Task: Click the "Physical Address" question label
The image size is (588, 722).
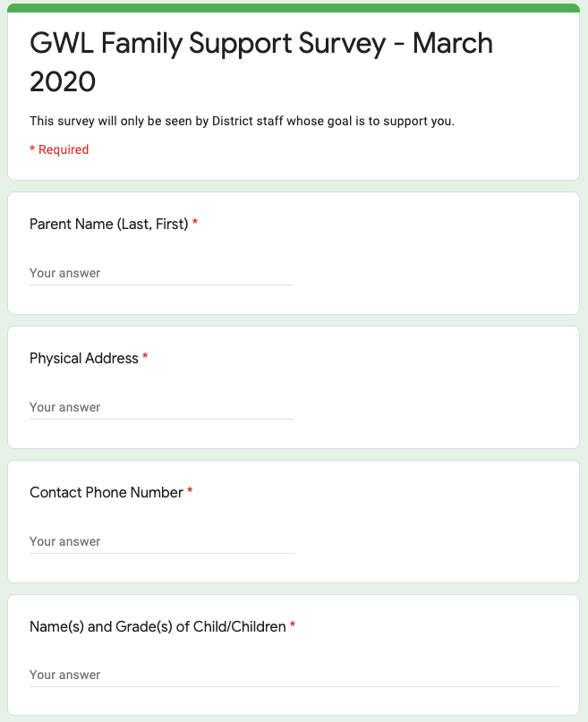Action: (x=84, y=358)
